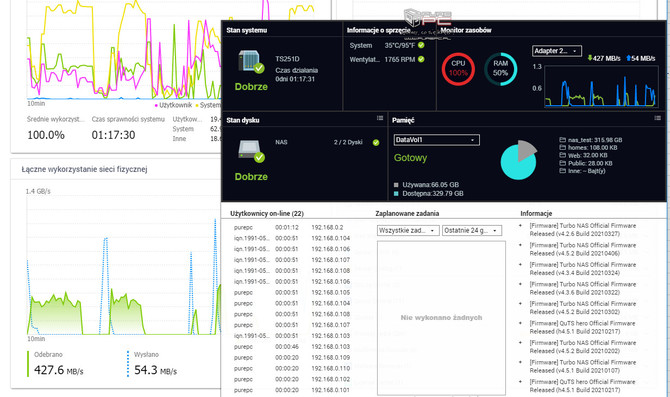This screenshot has height=397, width=670.
Task: Open the Adapter 2 network dropdown
Action: coord(557,51)
